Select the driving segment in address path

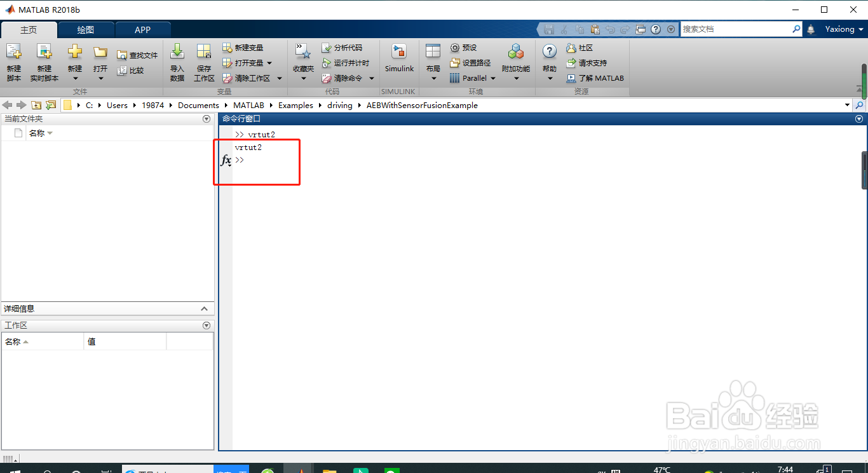[340, 106]
